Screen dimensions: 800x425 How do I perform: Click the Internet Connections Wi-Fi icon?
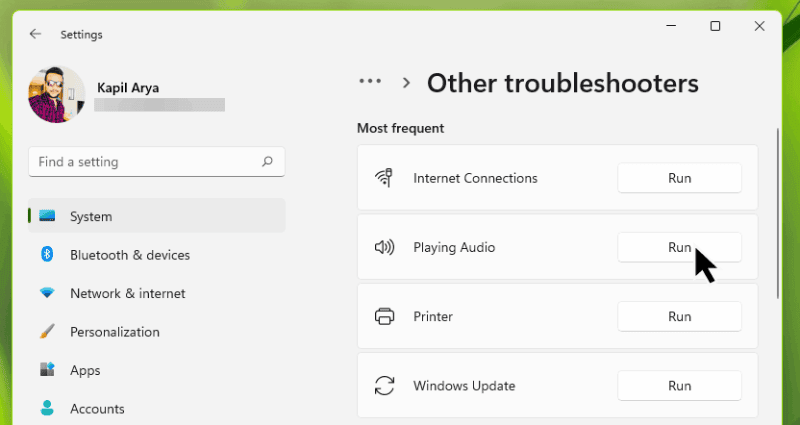384,178
